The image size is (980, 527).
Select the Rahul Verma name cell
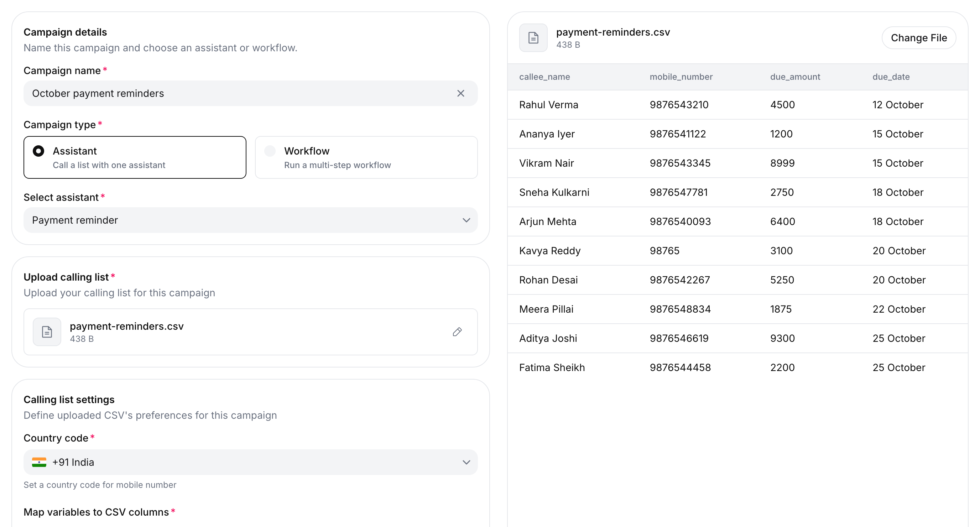pyautogui.click(x=549, y=105)
